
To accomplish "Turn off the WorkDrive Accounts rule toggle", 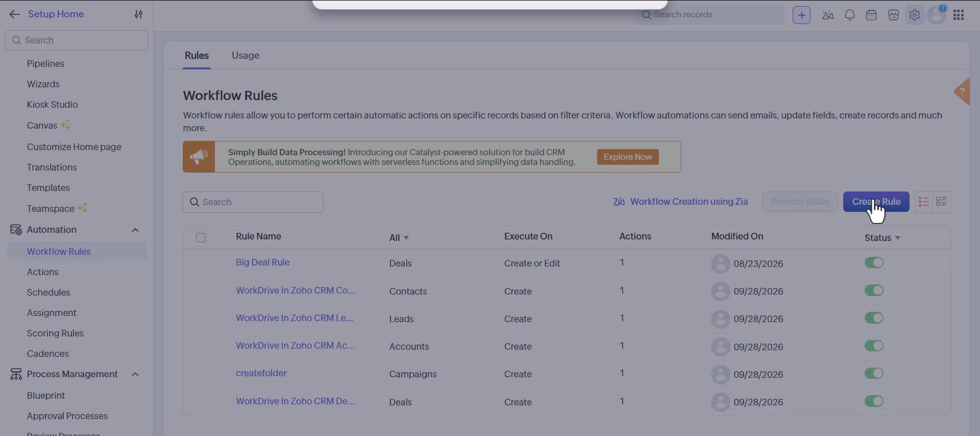I will click(x=874, y=346).
